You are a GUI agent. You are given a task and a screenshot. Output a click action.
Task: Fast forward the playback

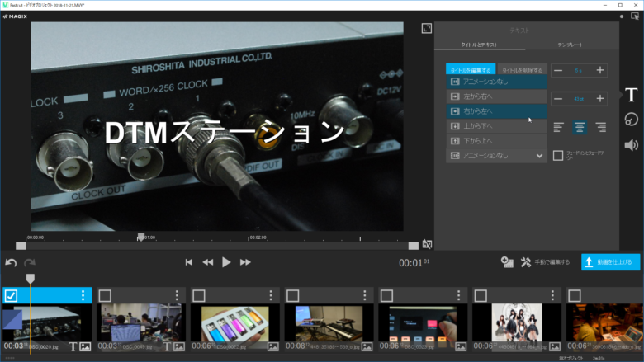[245, 262]
